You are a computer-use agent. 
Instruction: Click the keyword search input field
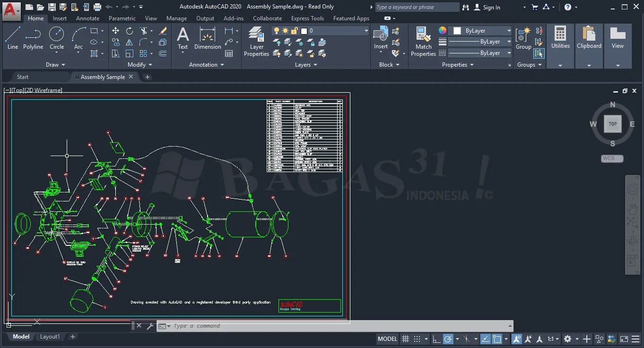[417, 7]
